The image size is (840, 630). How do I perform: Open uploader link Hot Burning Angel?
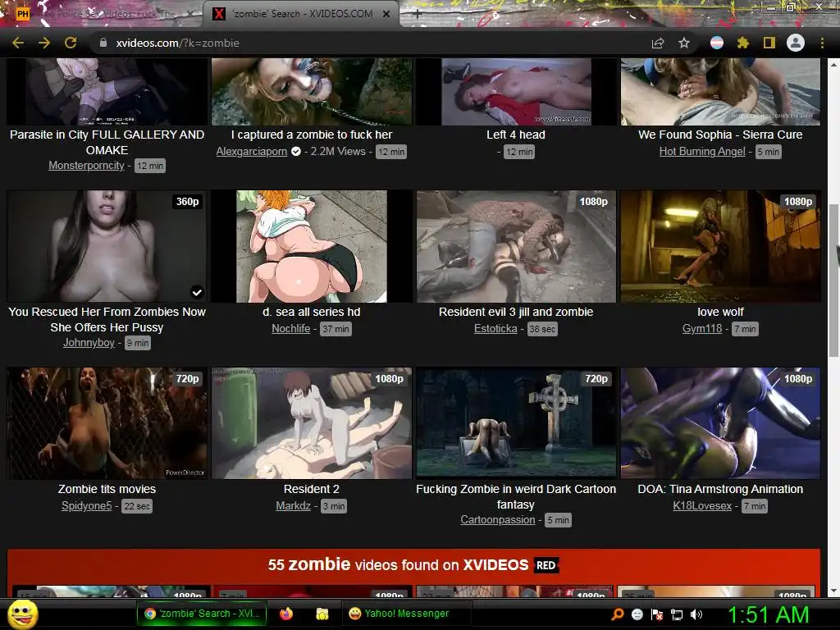[x=702, y=151]
